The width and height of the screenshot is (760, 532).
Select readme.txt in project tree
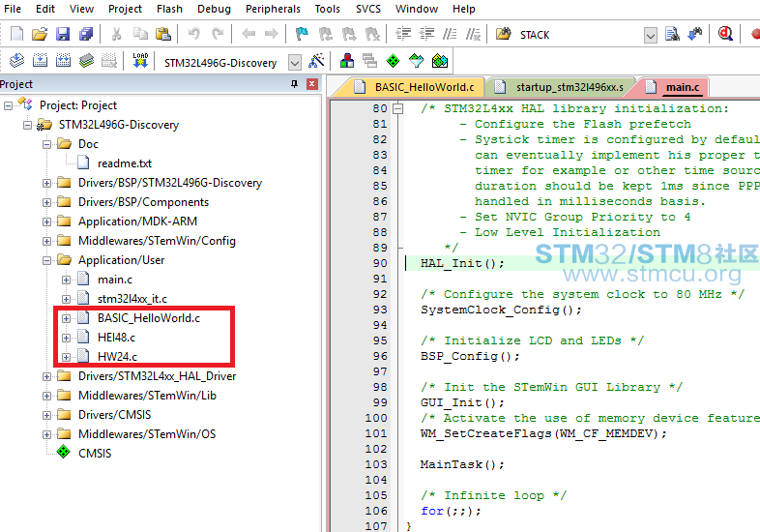pyautogui.click(x=125, y=163)
